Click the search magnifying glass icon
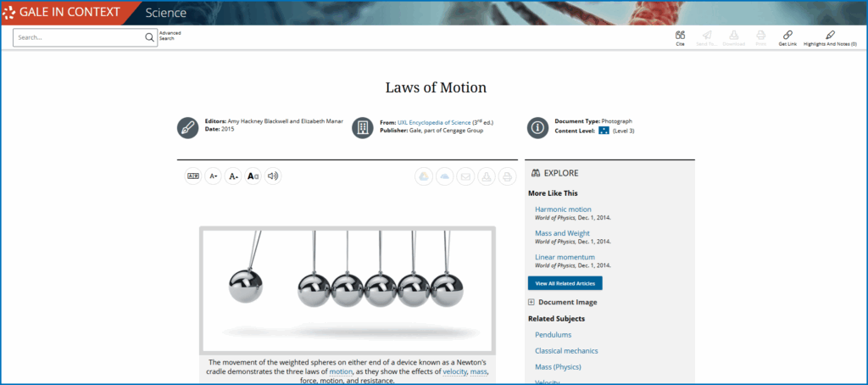This screenshot has width=868, height=385. pos(149,37)
